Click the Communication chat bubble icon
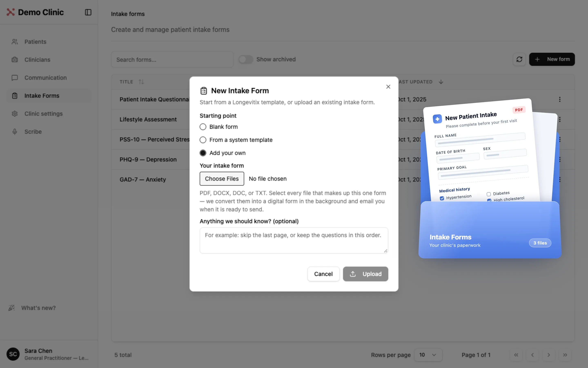 (14, 78)
